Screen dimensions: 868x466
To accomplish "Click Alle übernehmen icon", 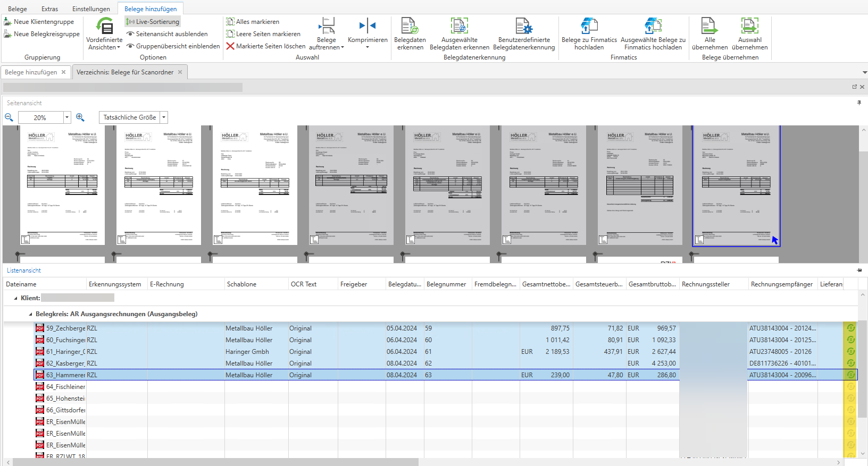I will [710, 26].
